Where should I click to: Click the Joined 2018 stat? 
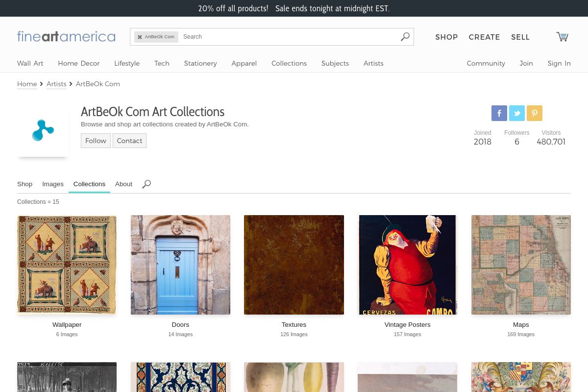(483, 138)
